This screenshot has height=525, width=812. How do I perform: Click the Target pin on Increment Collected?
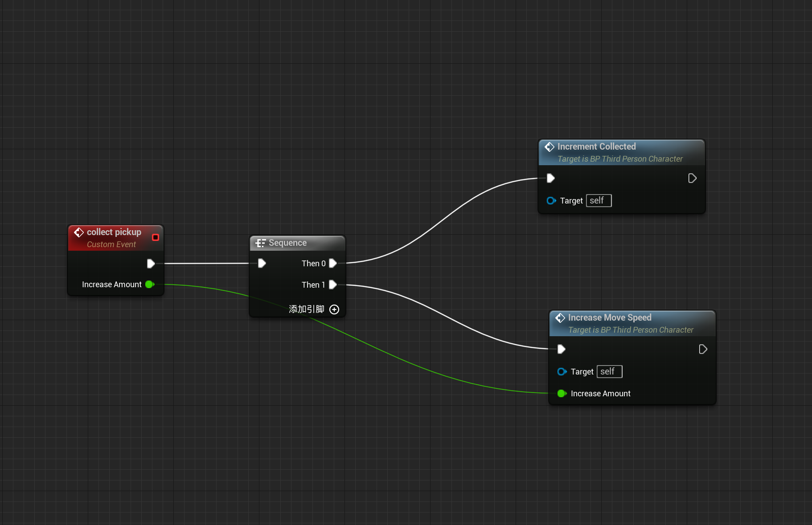click(551, 201)
